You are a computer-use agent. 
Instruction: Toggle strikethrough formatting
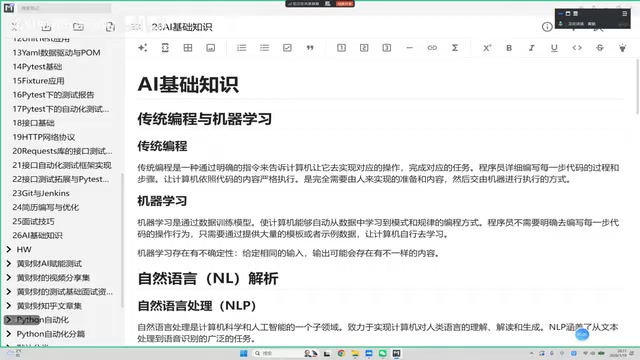tap(600, 48)
